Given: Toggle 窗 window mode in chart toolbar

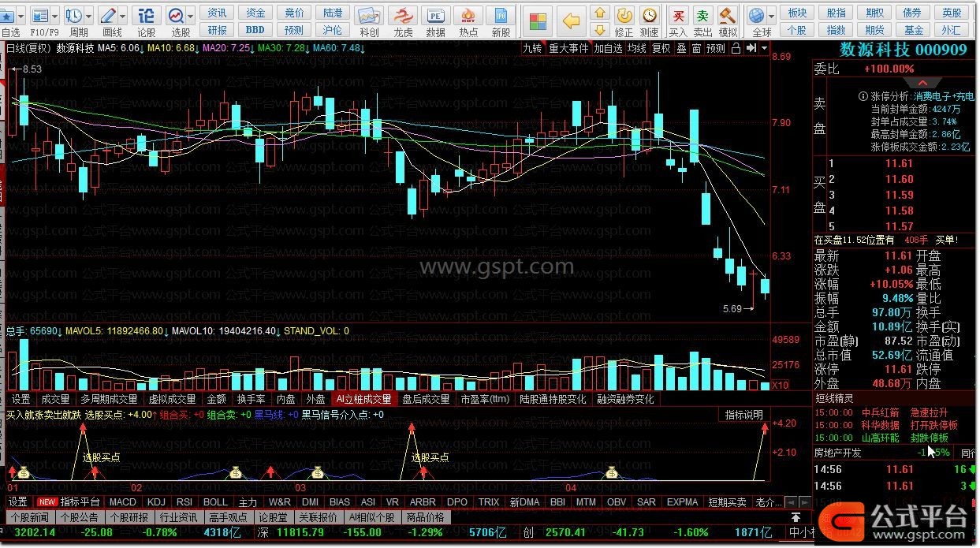Looking at the screenshot, I should [696, 48].
